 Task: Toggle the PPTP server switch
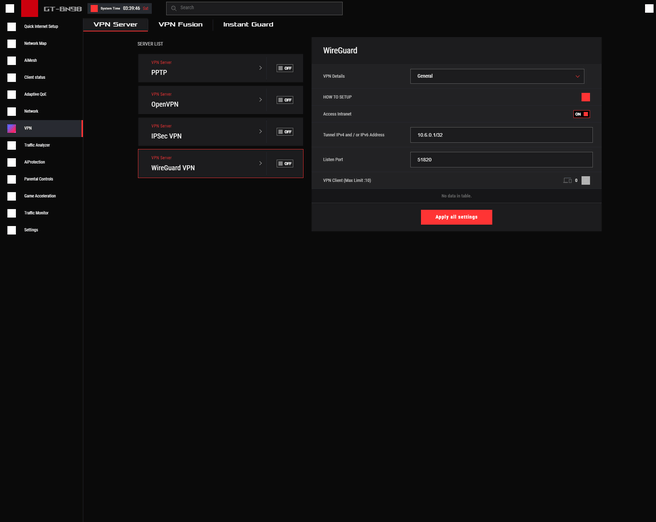[x=284, y=68]
